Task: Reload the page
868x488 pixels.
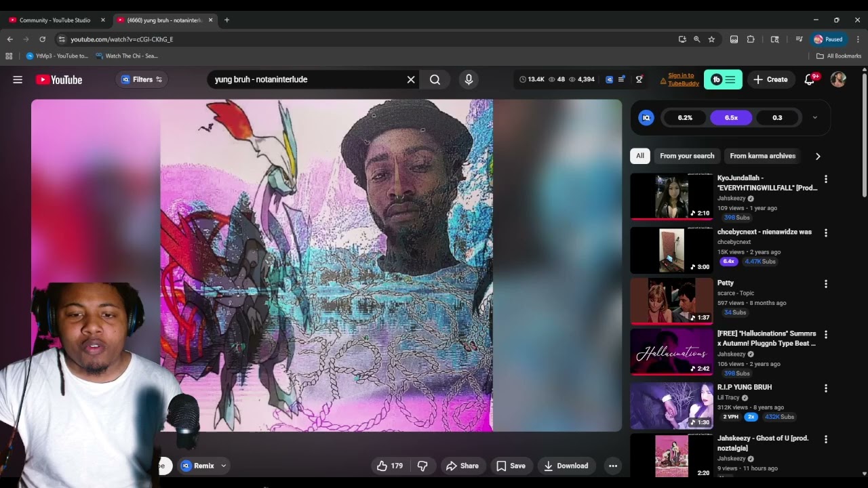Action: [42, 39]
